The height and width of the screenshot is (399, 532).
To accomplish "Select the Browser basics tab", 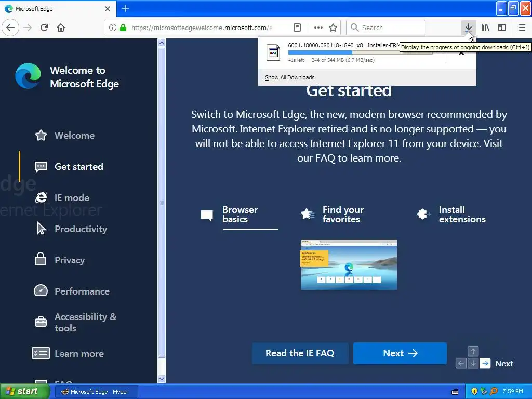I will 239,215.
